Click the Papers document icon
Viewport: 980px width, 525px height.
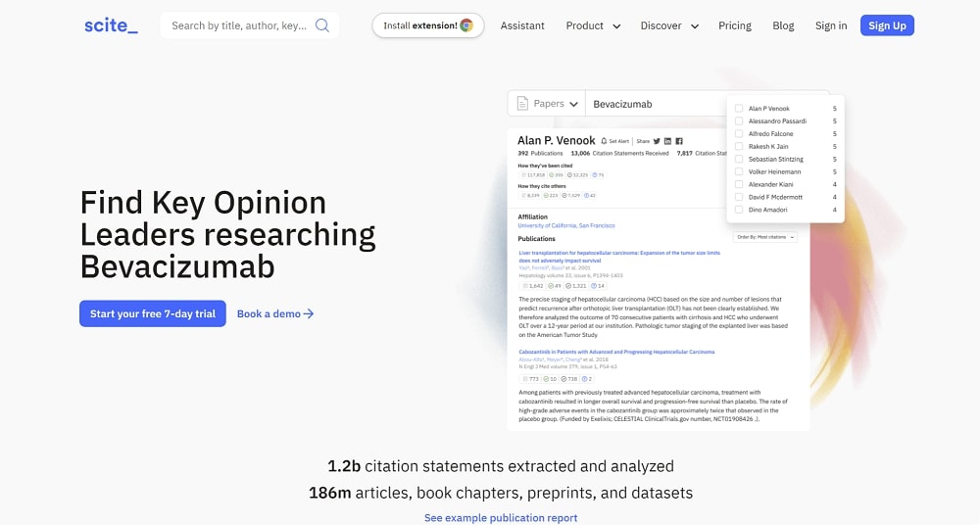tap(522, 104)
